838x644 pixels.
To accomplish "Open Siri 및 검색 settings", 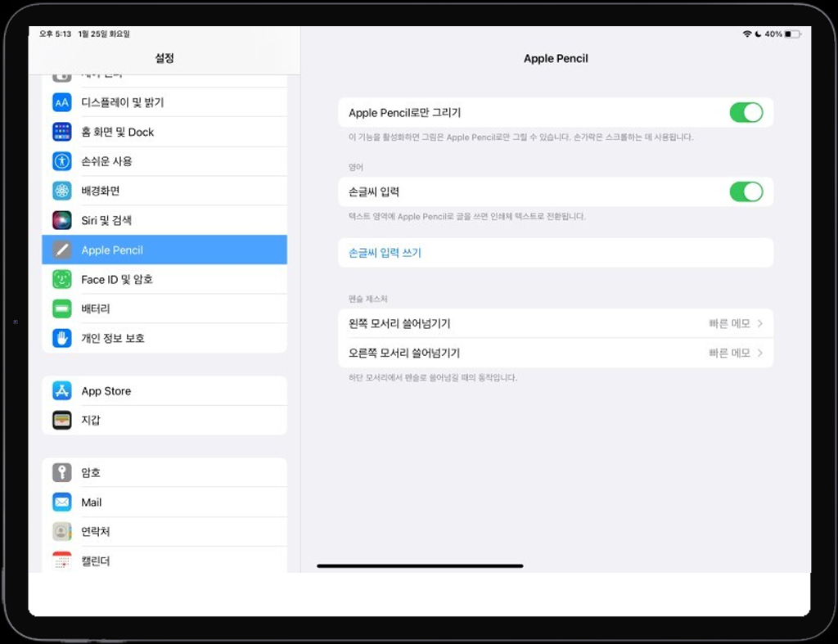I will pyautogui.click(x=164, y=219).
